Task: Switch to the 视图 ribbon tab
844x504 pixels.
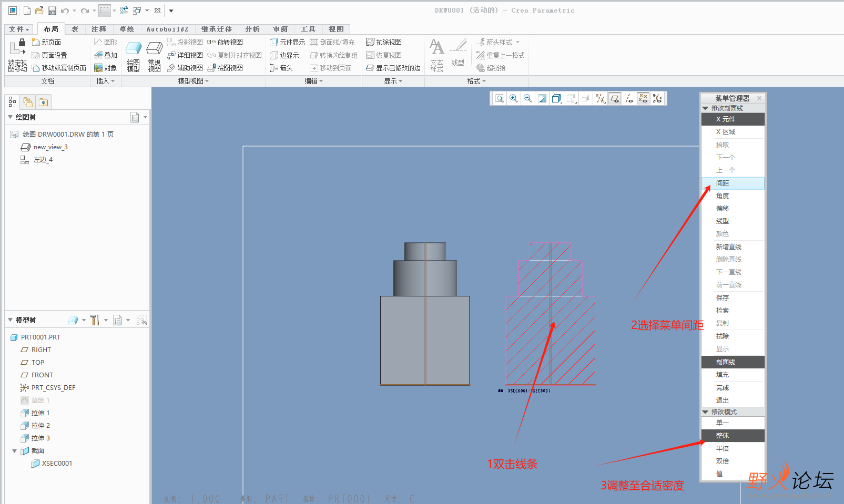Action: [x=337, y=29]
